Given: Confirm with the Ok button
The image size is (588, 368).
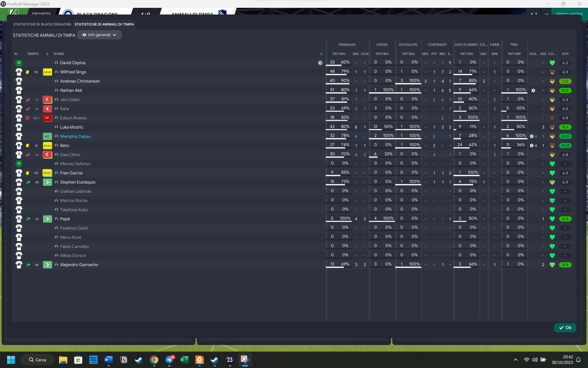Looking at the screenshot, I should (x=565, y=328).
